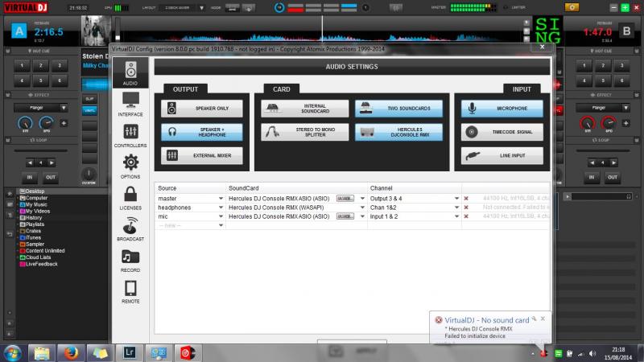644x362 pixels.
Task: Open the Interface settings section
Action: (x=130, y=105)
